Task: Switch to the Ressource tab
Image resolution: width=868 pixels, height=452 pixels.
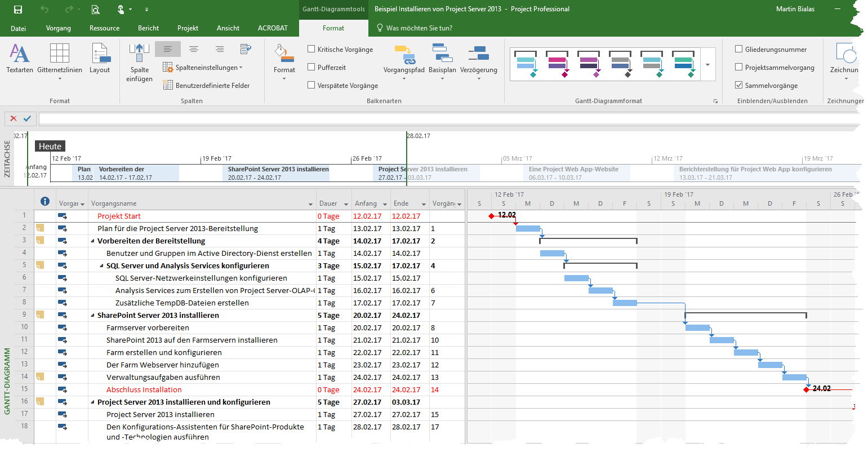Action: point(104,28)
